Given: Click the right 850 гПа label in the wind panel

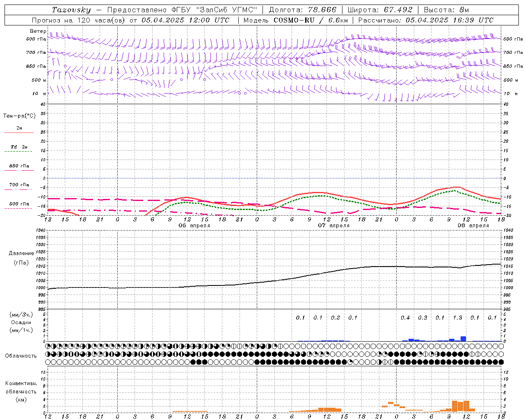Looking at the screenshot, I should pyautogui.click(x=513, y=66).
